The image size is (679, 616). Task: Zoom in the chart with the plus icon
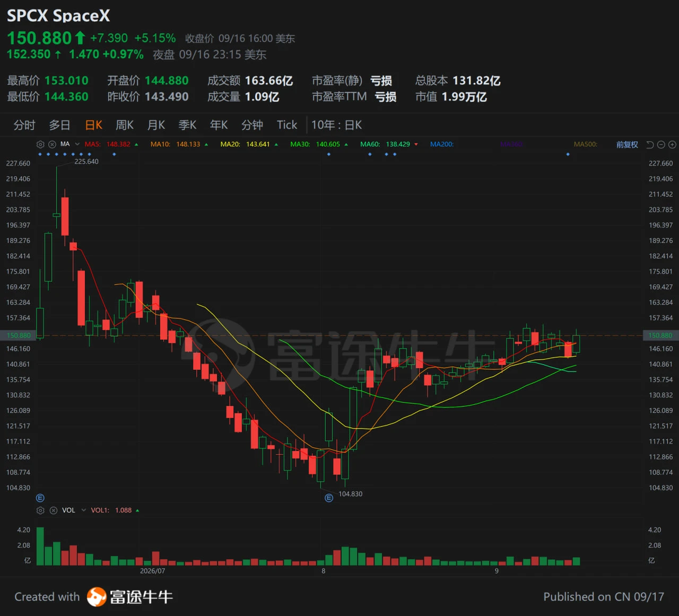click(x=672, y=145)
